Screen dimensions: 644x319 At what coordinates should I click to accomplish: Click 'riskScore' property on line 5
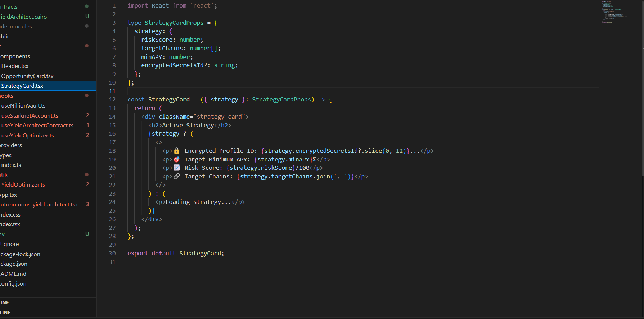[157, 40]
